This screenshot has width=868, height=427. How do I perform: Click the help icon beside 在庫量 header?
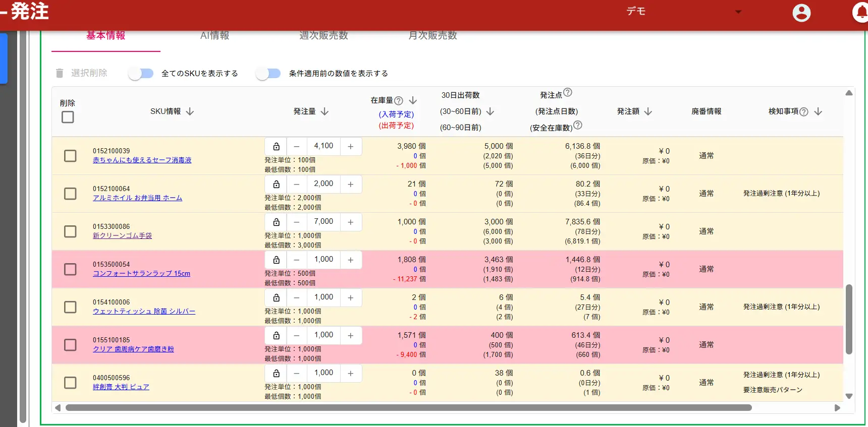click(x=399, y=100)
